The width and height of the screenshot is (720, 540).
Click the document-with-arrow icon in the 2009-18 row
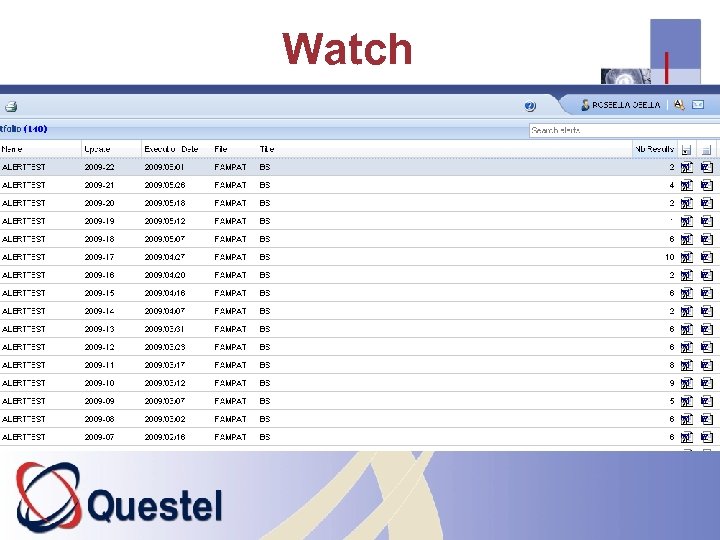[x=686, y=239]
